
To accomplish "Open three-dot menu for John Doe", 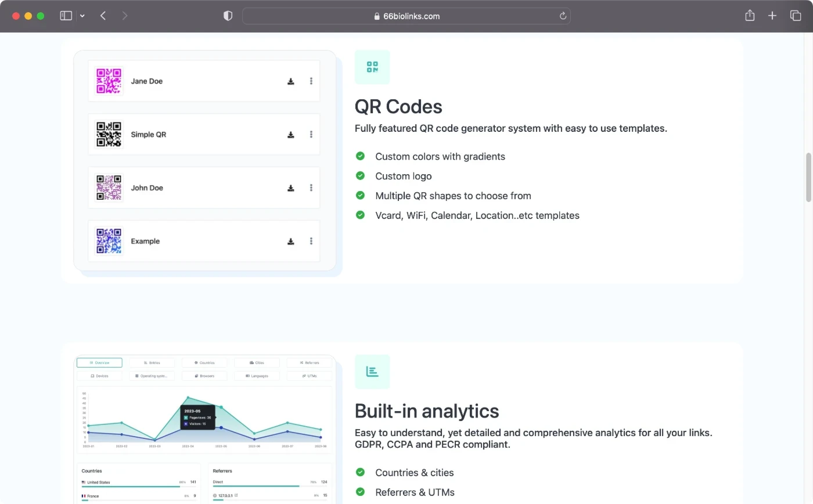I will [311, 188].
